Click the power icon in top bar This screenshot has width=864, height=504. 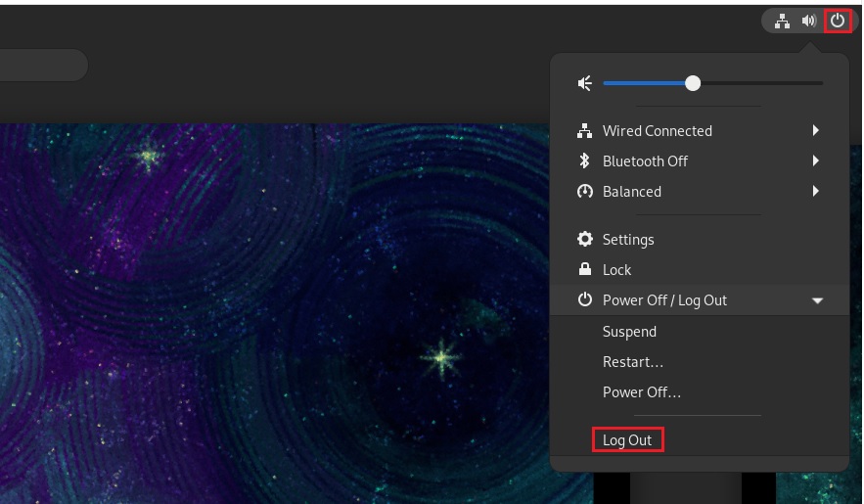tap(837, 21)
